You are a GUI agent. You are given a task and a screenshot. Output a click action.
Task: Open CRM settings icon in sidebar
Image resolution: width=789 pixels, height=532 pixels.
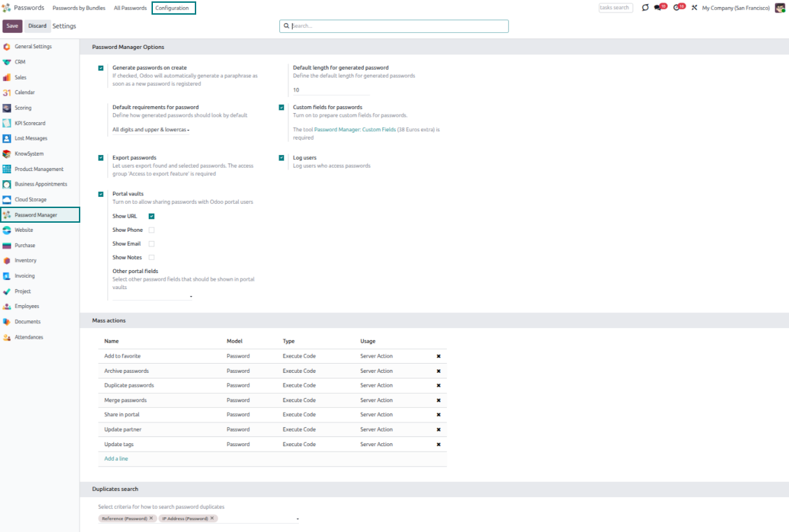click(x=7, y=62)
